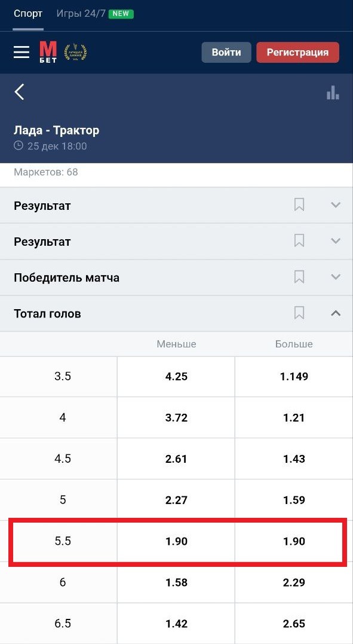Bookmark the Тотал голов market
Viewport: 353px width, 644px height.
point(299,313)
